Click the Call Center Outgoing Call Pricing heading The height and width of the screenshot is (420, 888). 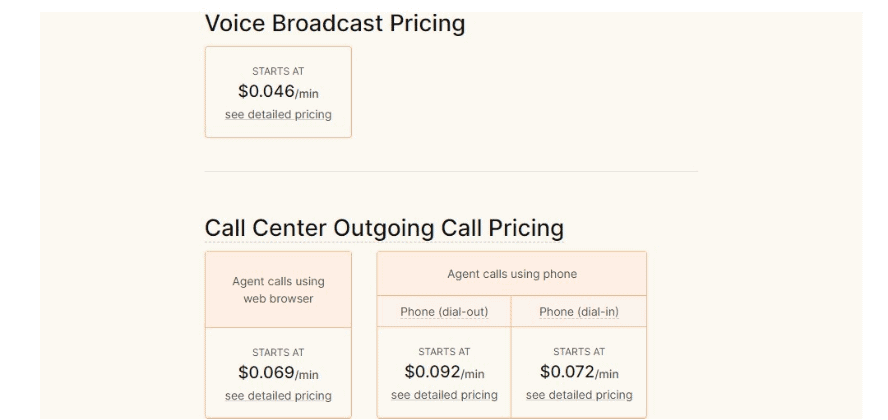click(384, 228)
